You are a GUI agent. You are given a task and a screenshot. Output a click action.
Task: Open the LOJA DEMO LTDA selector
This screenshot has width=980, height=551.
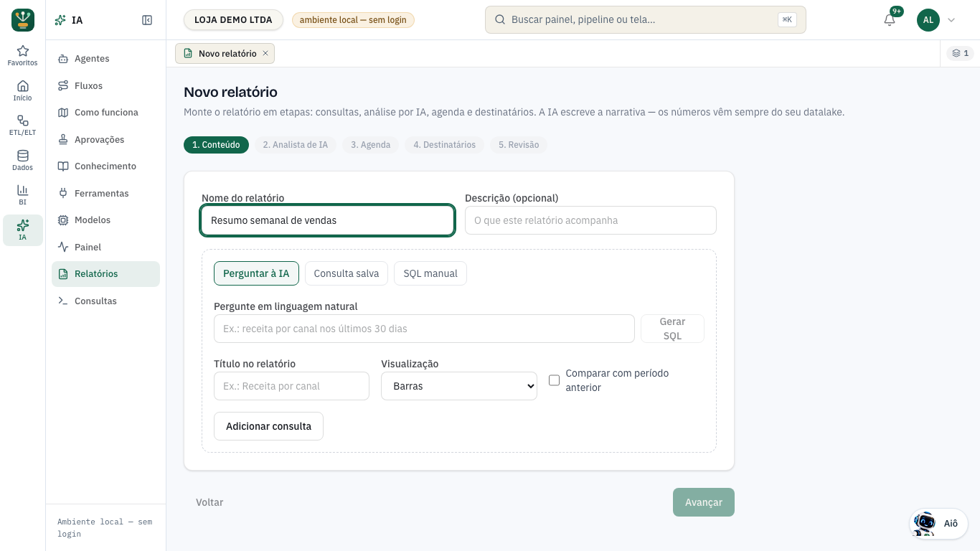click(233, 20)
